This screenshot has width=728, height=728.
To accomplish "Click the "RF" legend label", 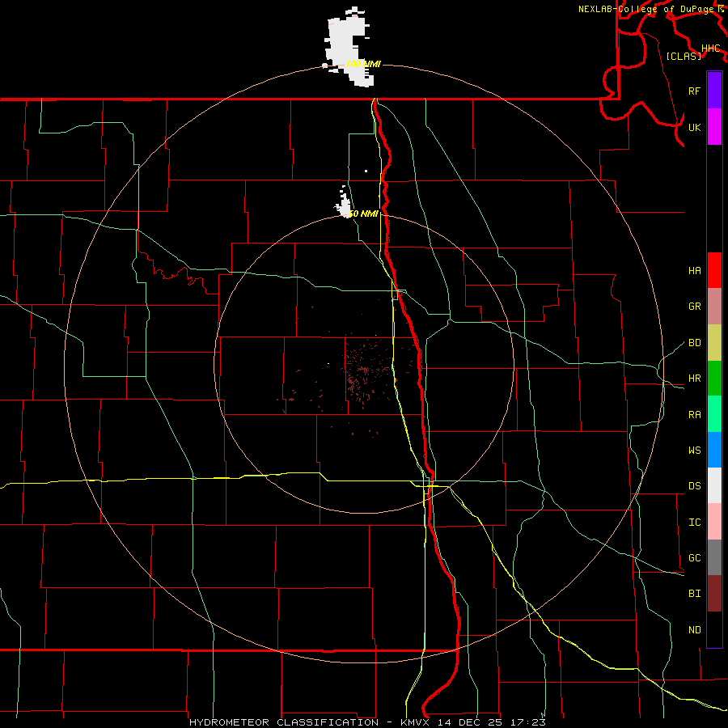I will click(x=694, y=91).
